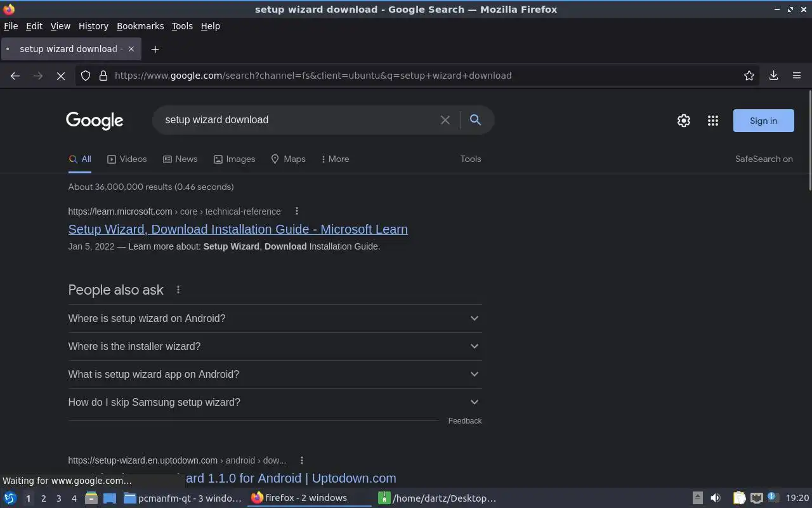The image size is (812, 508).
Task: Switch to virtual desktop 3
Action: tap(58, 498)
